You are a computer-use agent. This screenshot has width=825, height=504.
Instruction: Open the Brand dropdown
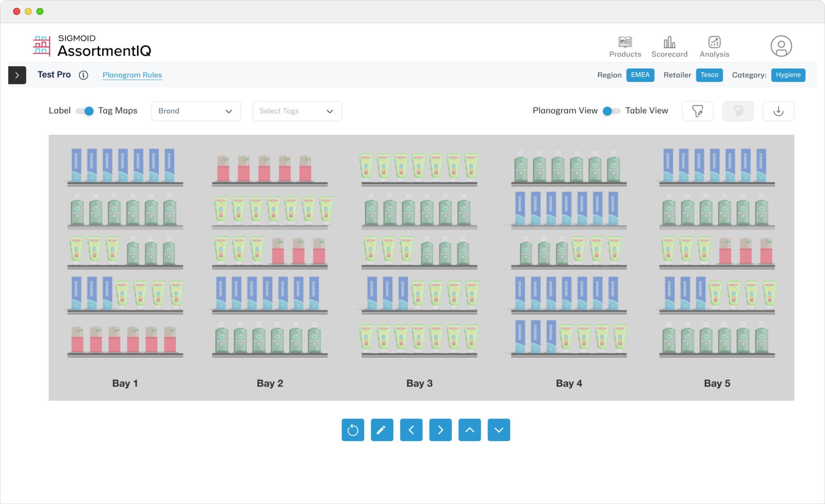pyautogui.click(x=196, y=111)
